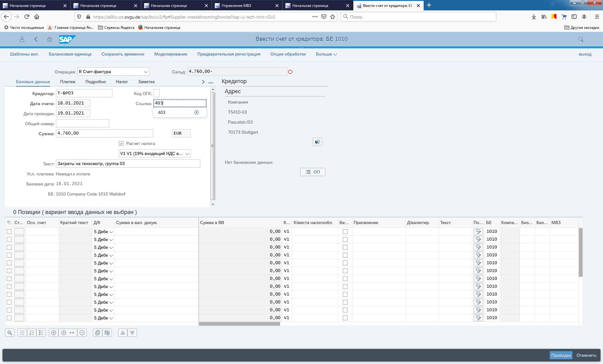
Task: Click the select block icon in table toolbar
Action: tap(32, 333)
